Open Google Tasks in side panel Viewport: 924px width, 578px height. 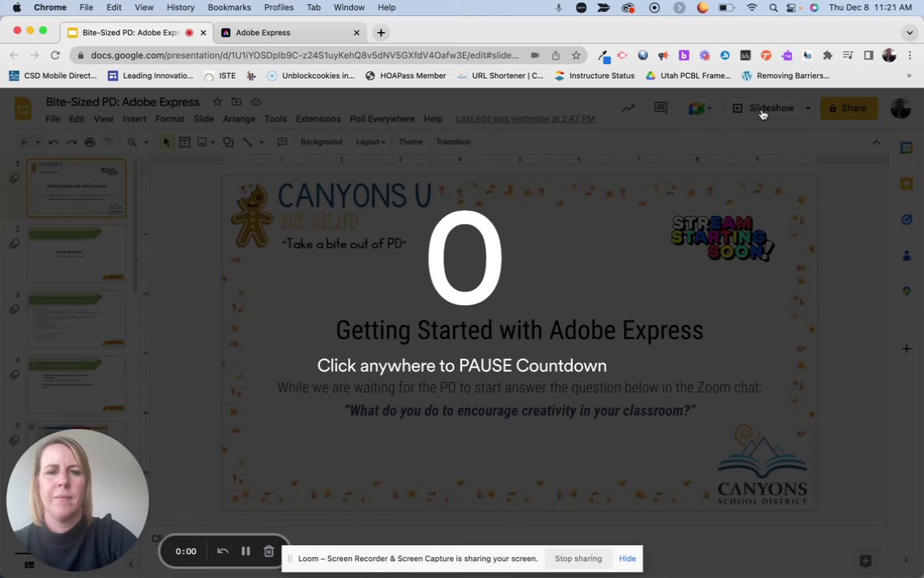tap(907, 219)
